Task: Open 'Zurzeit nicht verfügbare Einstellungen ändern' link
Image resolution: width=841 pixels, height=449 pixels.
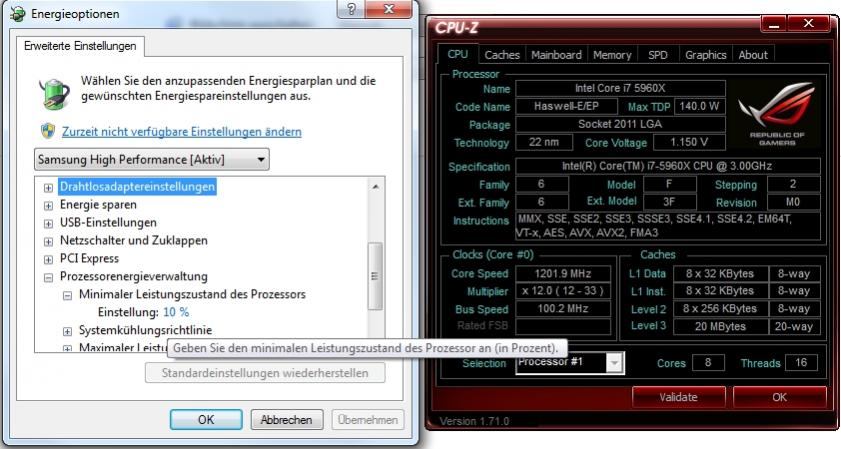Action: 181,131
